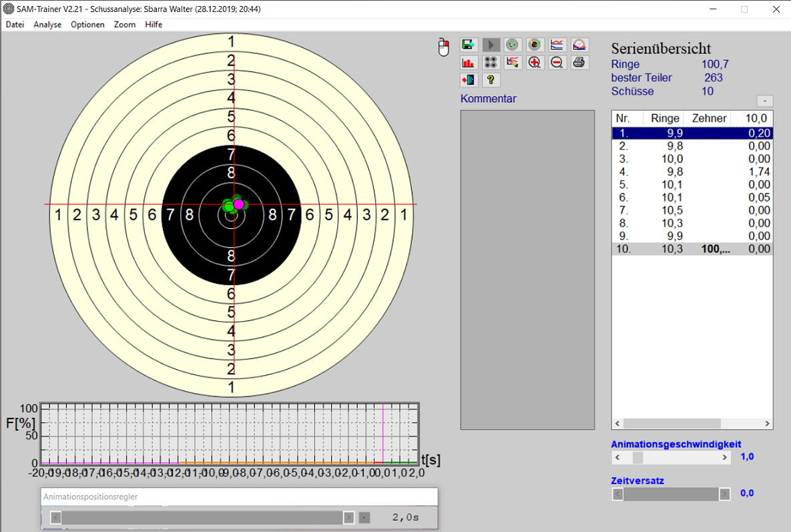Zoom in with the plus magnifier icon
The image size is (791, 532).
[x=535, y=63]
